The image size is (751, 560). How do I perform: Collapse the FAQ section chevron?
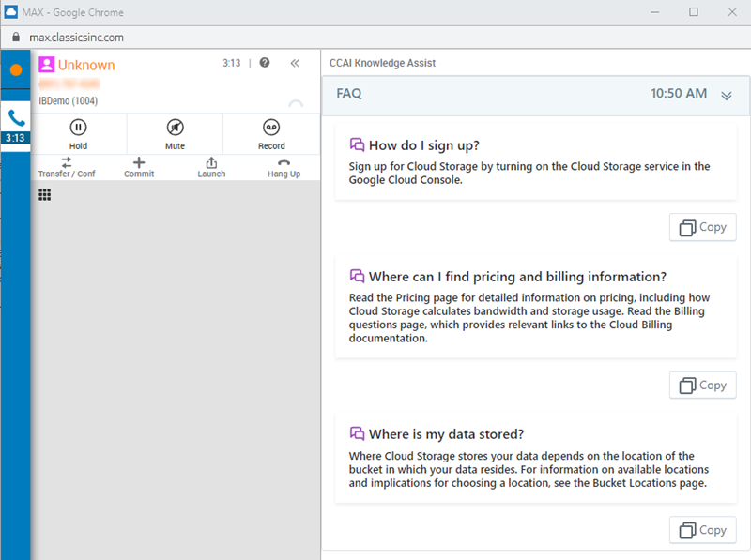(726, 96)
